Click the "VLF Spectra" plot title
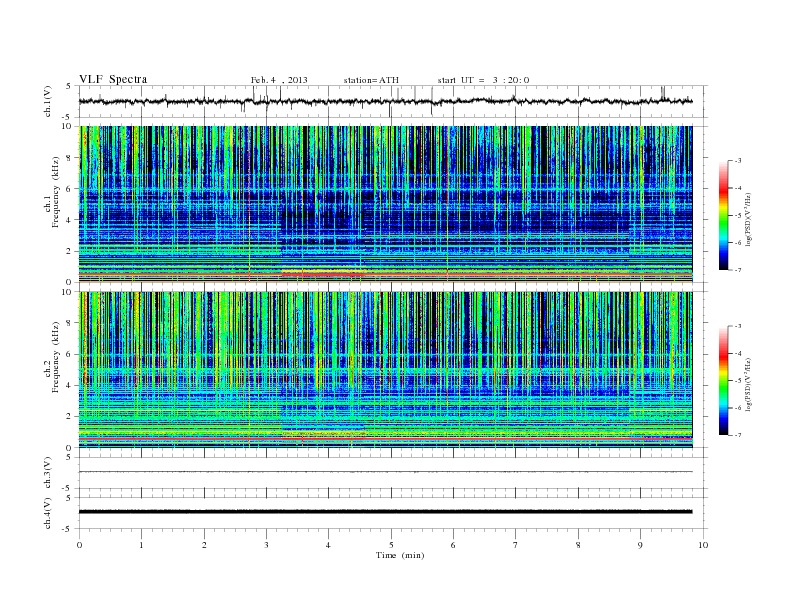The height and width of the screenshot is (612, 792). click(x=113, y=79)
